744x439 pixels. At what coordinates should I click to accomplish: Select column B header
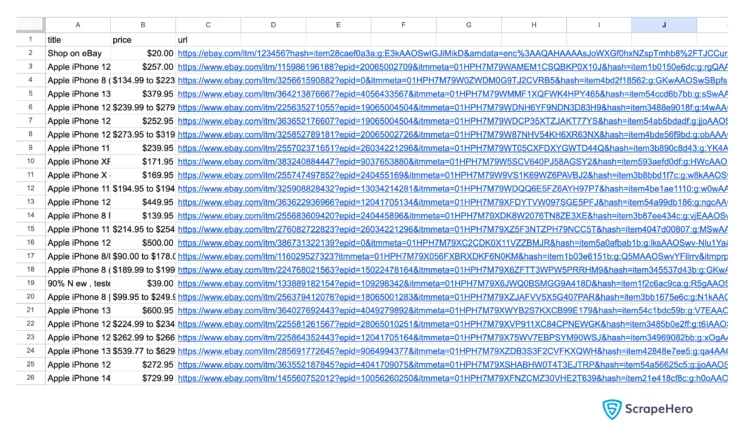click(143, 25)
